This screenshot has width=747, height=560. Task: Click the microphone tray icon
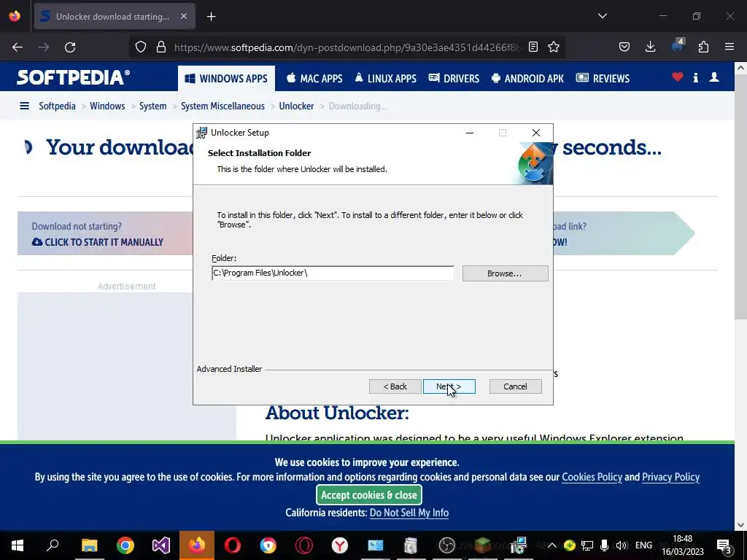(604, 545)
